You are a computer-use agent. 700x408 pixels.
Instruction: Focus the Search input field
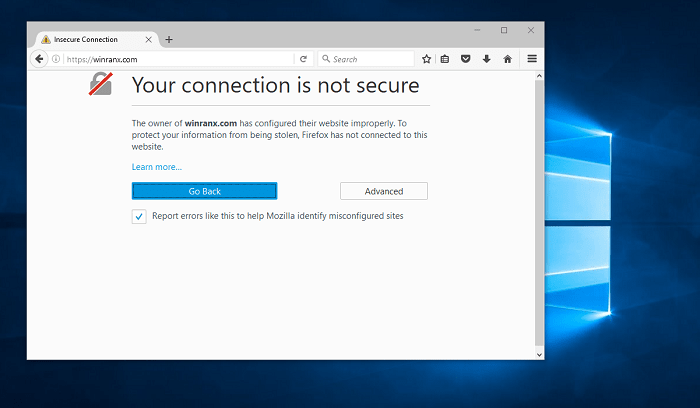366,59
